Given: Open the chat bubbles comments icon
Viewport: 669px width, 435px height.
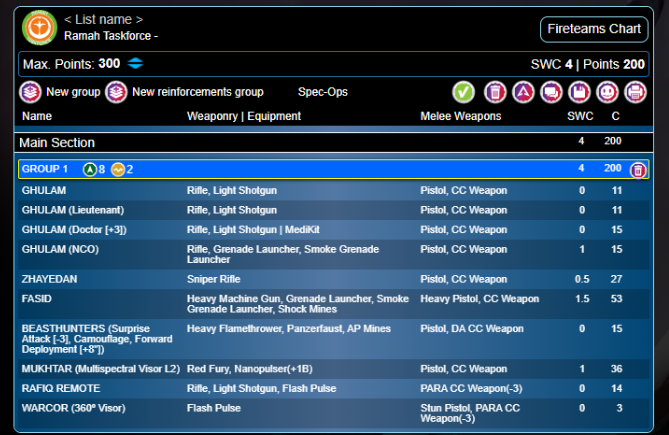Looking at the screenshot, I should click(550, 92).
